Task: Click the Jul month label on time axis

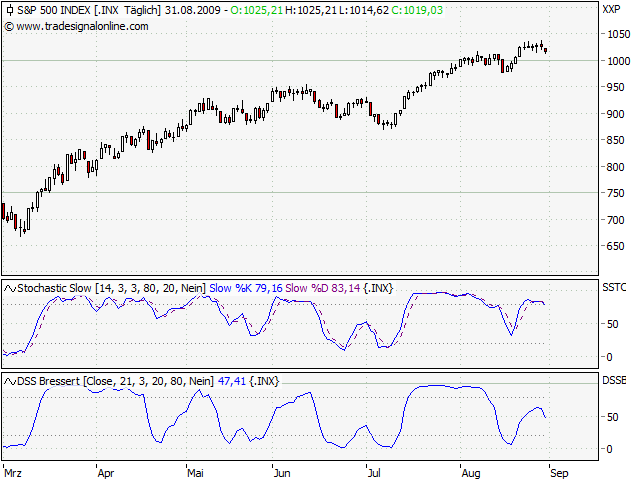Action: click(374, 473)
